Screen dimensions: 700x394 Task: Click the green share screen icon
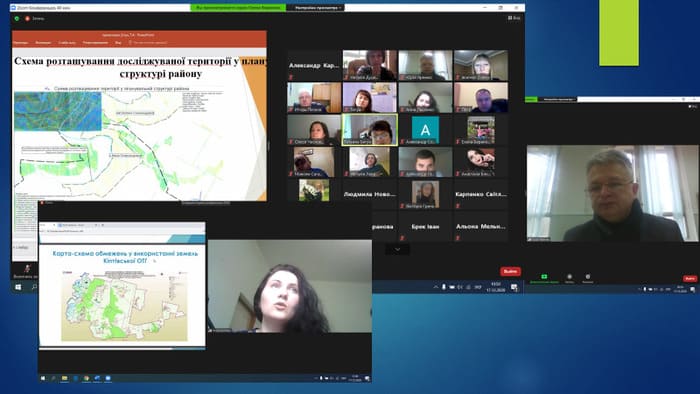click(544, 277)
